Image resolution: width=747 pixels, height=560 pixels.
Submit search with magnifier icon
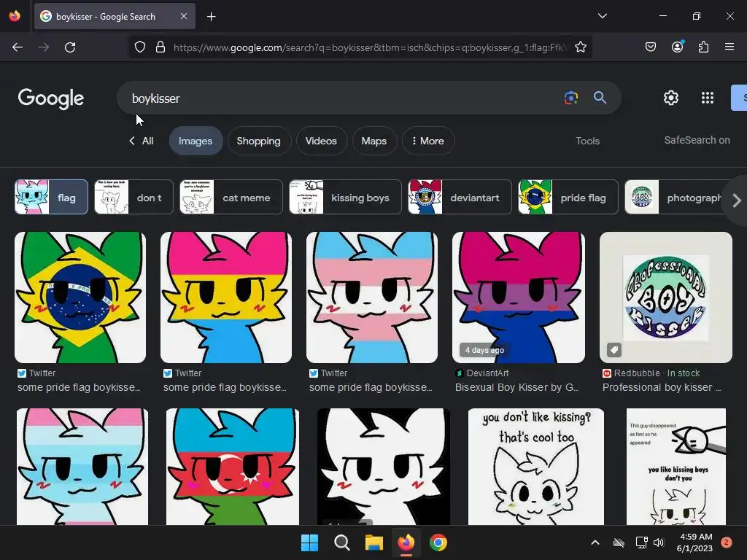point(600,98)
